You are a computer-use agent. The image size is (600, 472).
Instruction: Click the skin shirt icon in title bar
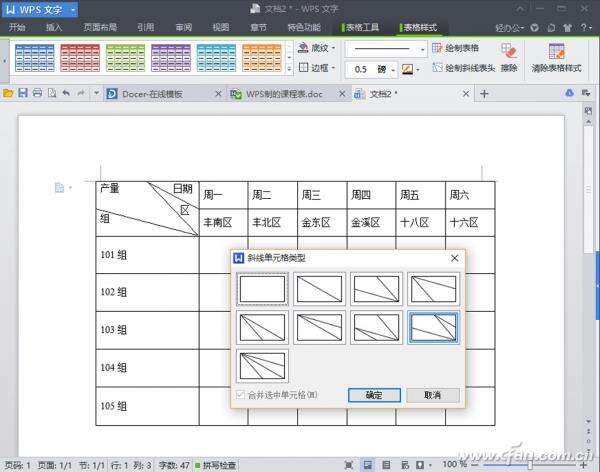[x=567, y=28]
